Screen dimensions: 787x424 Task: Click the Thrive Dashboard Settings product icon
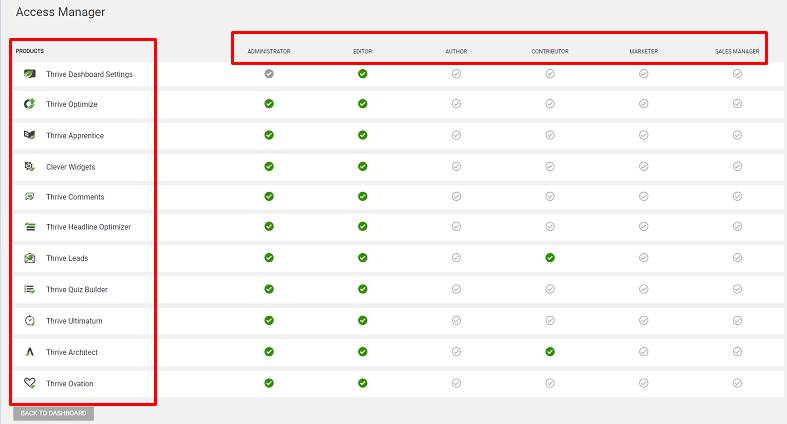click(30, 74)
